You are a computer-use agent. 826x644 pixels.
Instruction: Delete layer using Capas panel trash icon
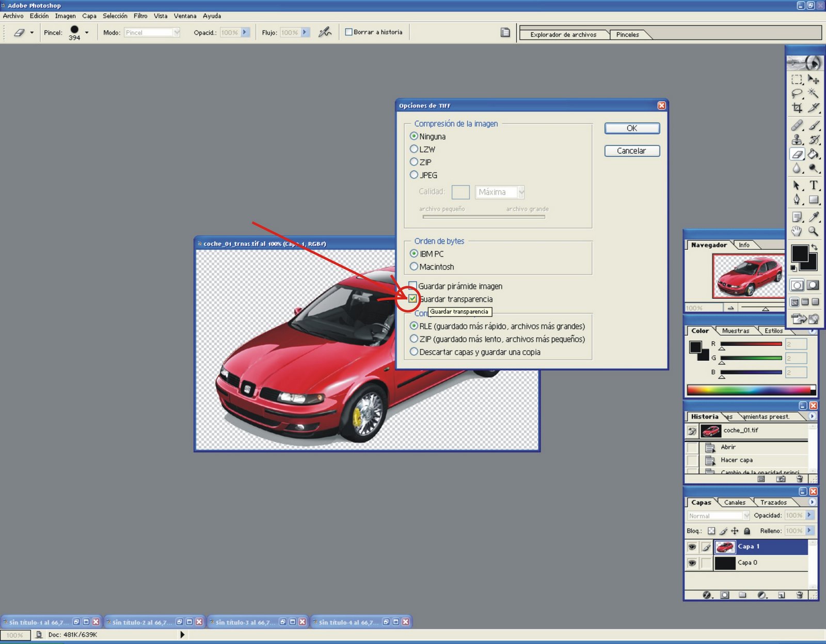coord(799,595)
